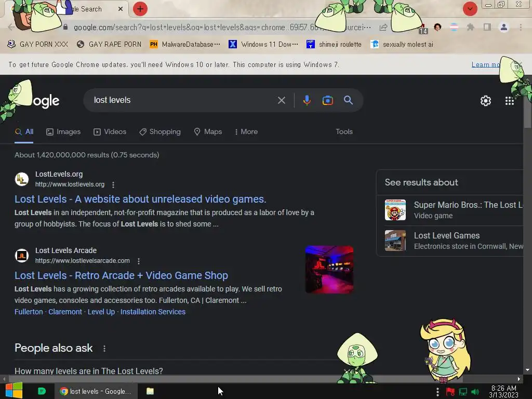The width and height of the screenshot is (532, 399).
Task: Follow the Level Up sitelink
Action: (x=101, y=312)
